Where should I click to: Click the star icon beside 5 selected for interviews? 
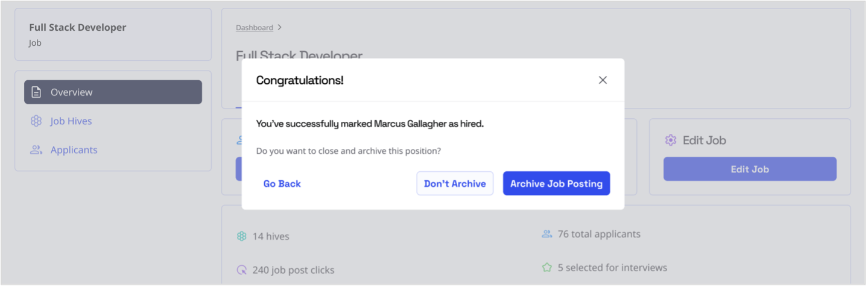(x=547, y=267)
